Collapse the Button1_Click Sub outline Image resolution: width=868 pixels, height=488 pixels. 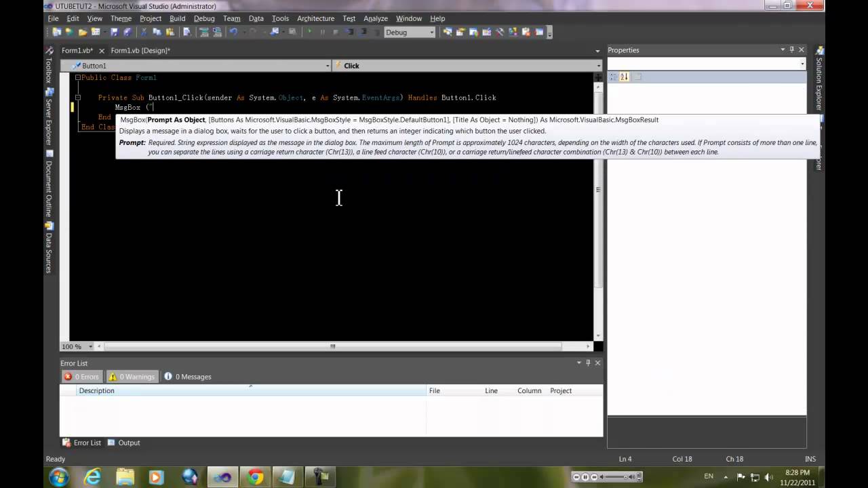coord(77,98)
